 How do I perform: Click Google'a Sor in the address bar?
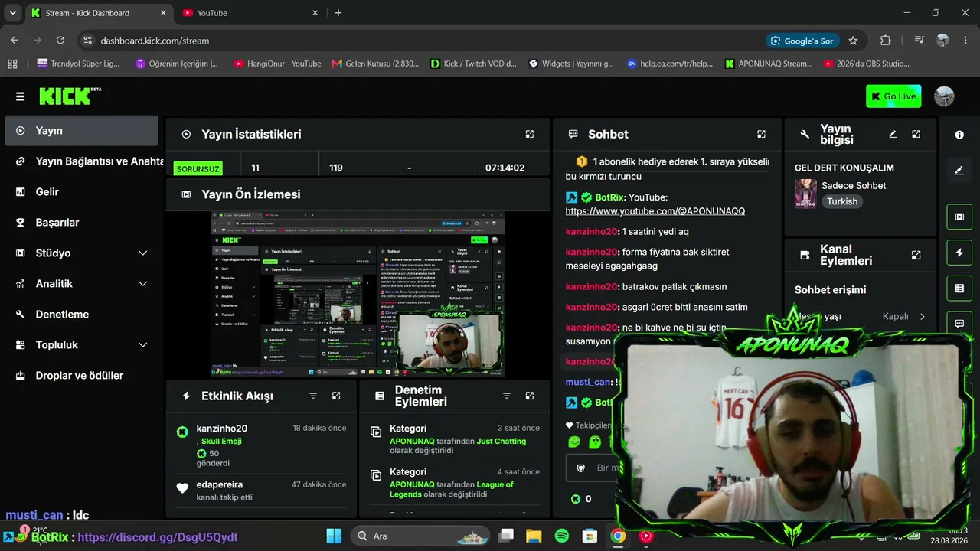coord(802,41)
